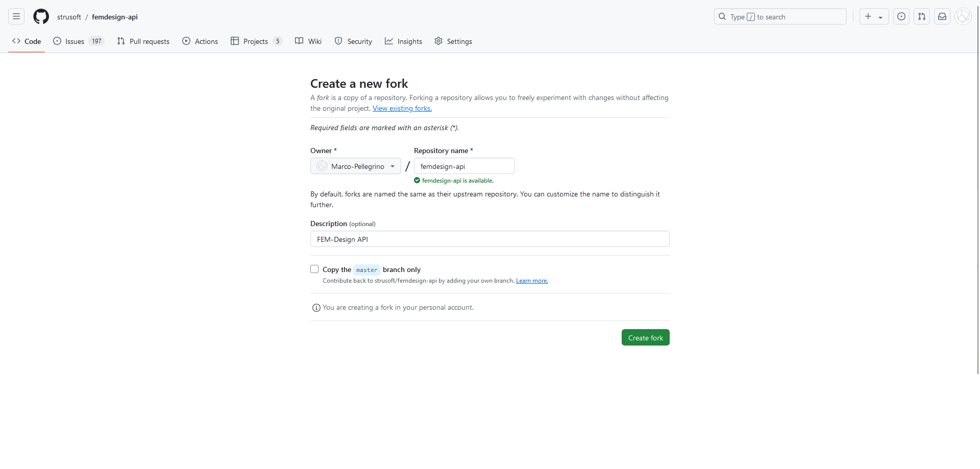Expand the Owner dropdown Marco-Pellegrino
Screen dimensions: 980x469
click(355, 166)
